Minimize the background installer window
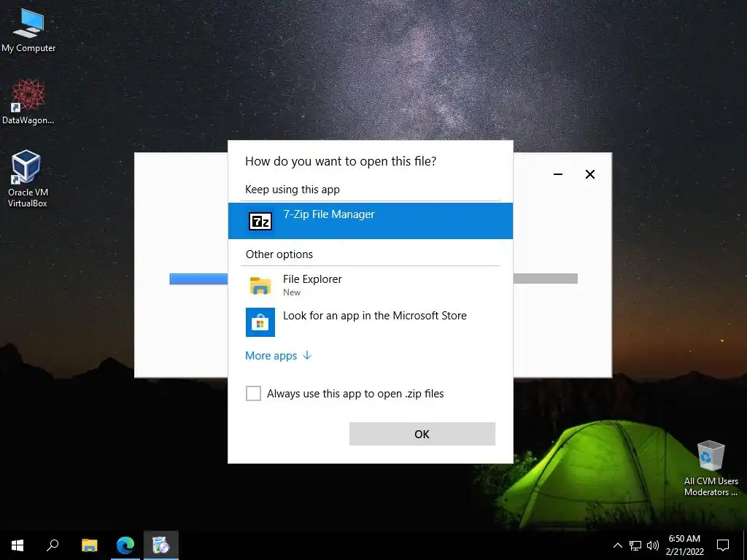The height and width of the screenshot is (560, 747). pyautogui.click(x=558, y=174)
